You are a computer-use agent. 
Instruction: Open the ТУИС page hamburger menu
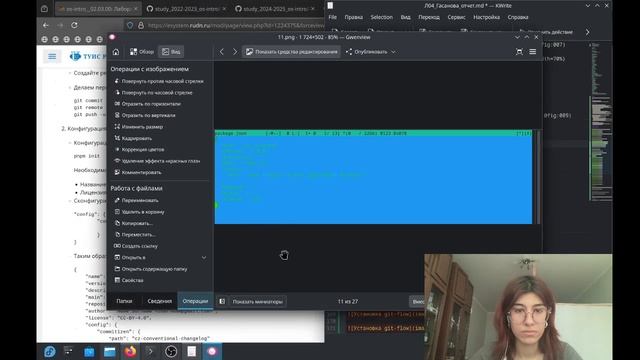52,56
